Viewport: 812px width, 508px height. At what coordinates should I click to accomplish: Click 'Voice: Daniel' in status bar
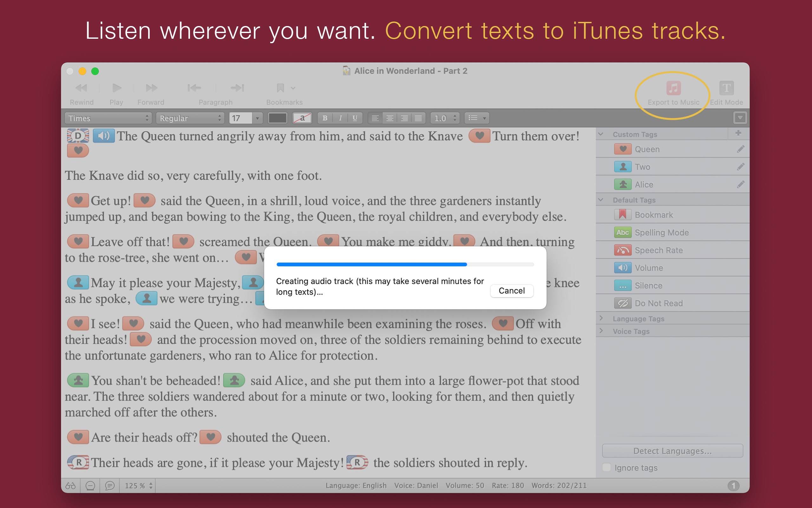[416, 485]
